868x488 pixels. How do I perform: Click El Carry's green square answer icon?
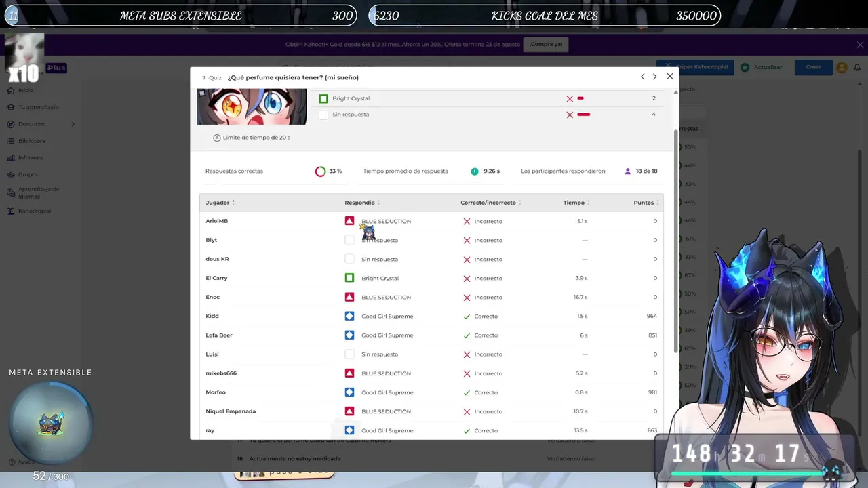pos(349,278)
